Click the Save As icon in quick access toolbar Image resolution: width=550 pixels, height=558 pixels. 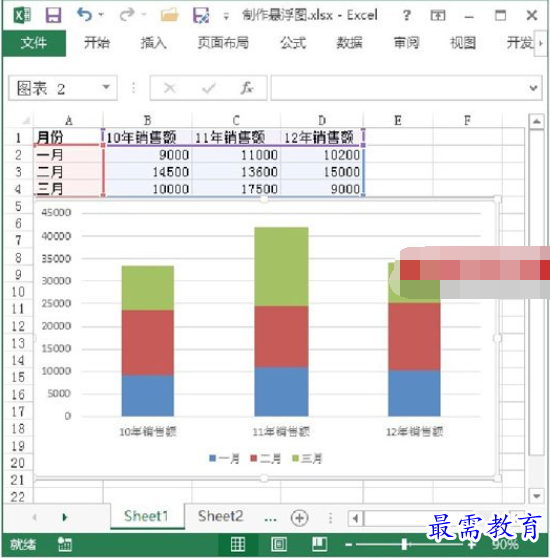(x=201, y=15)
